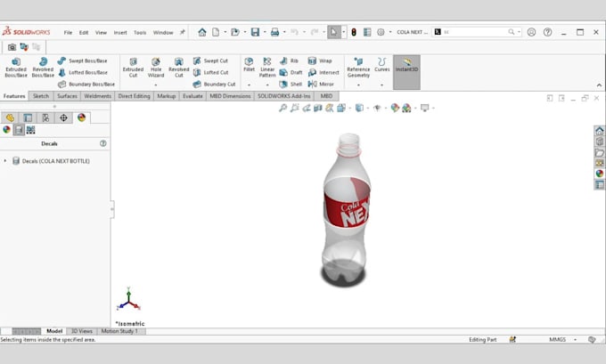Choose Swept Boss/Base

[x=82, y=61]
